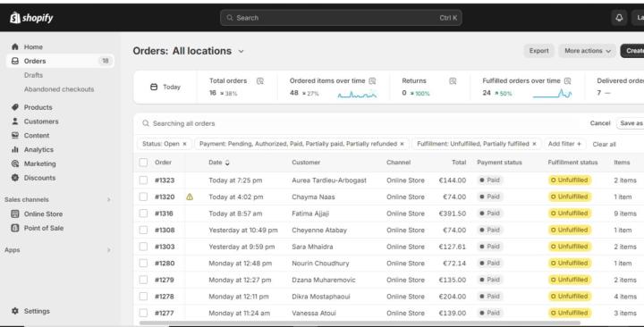Open the notifications bell
Image resolution: width=644 pixels, height=327 pixels.
(x=619, y=18)
